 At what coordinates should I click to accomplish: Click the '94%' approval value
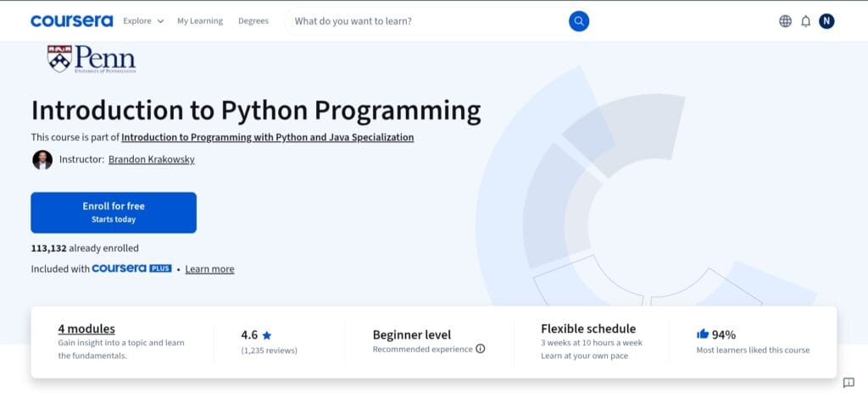[724, 335]
